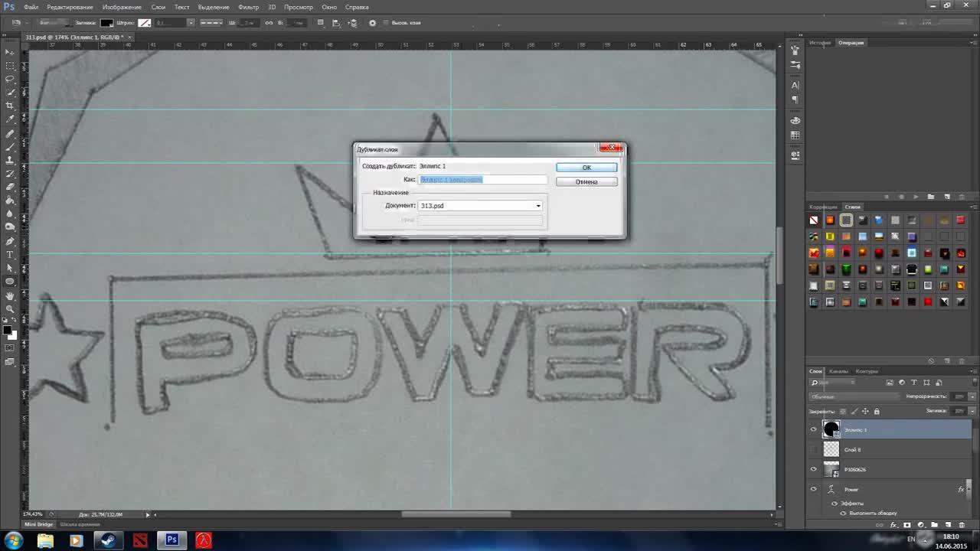Screen dimensions: 980x551
Task: Hide the Power text layer
Action: click(813, 489)
